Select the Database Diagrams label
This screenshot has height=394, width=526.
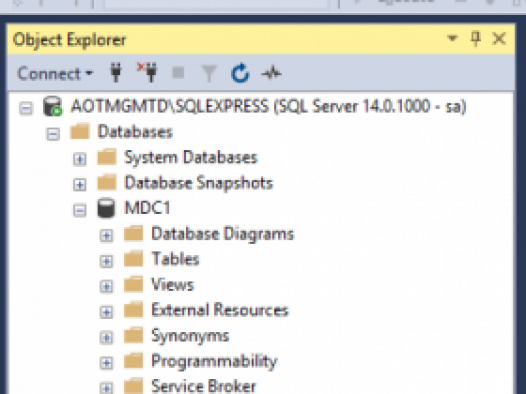(222, 234)
